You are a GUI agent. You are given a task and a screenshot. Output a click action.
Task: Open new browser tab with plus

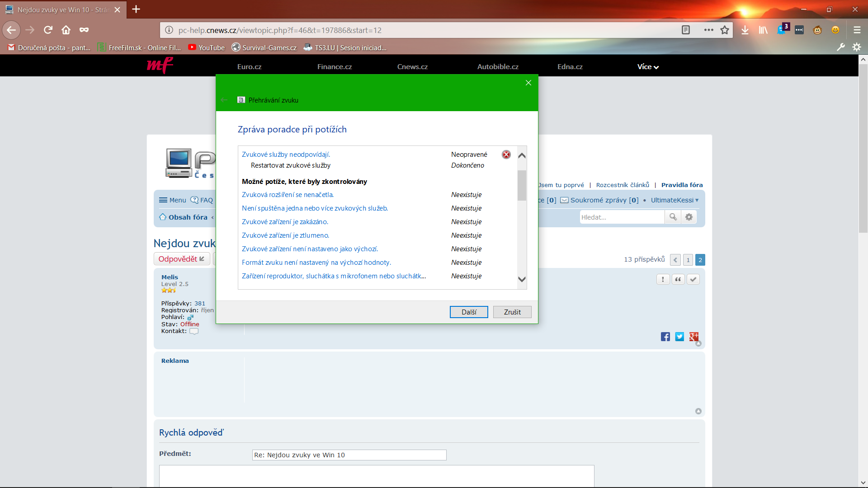click(x=136, y=9)
